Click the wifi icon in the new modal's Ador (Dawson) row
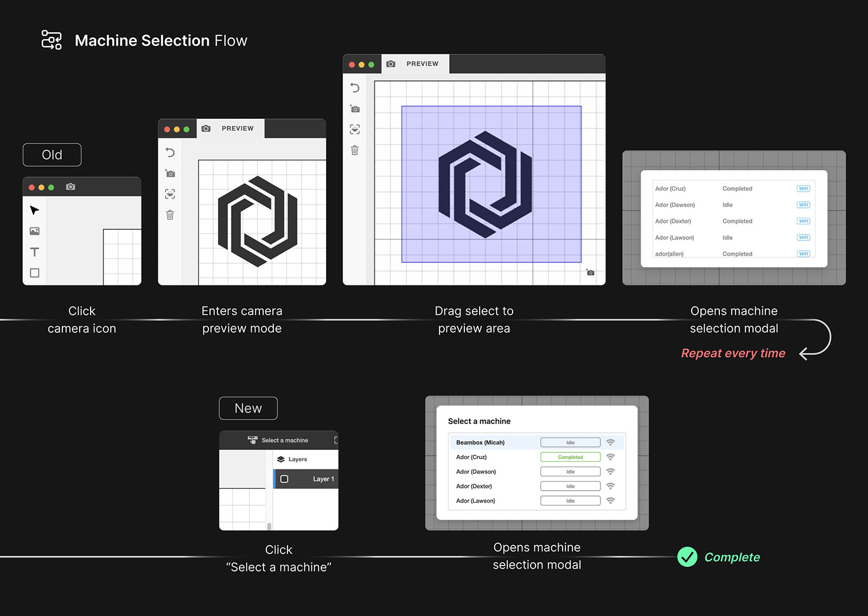This screenshot has height=616, width=868. click(610, 472)
